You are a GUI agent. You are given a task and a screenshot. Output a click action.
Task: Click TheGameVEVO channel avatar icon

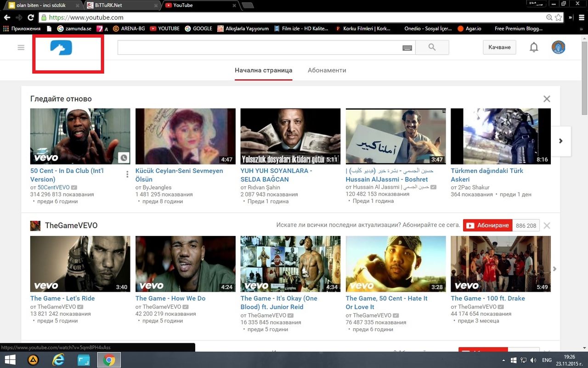pyautogui.click(x=35, y=225)
